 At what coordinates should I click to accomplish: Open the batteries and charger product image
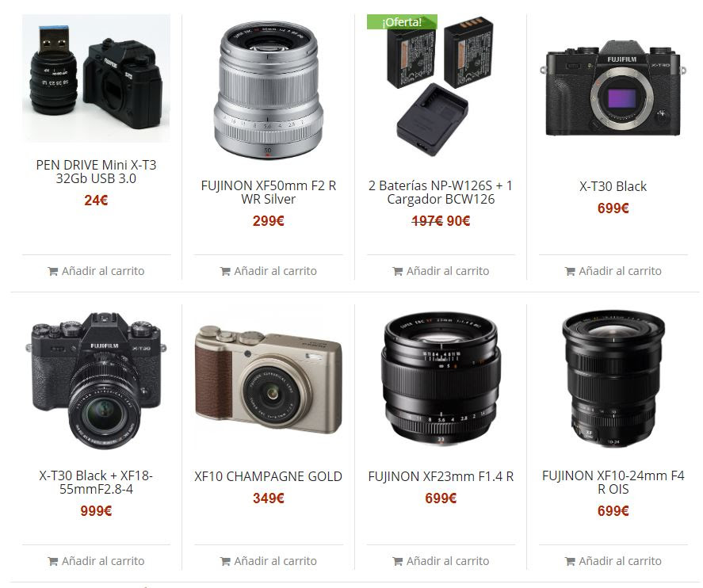coord(441,86)
